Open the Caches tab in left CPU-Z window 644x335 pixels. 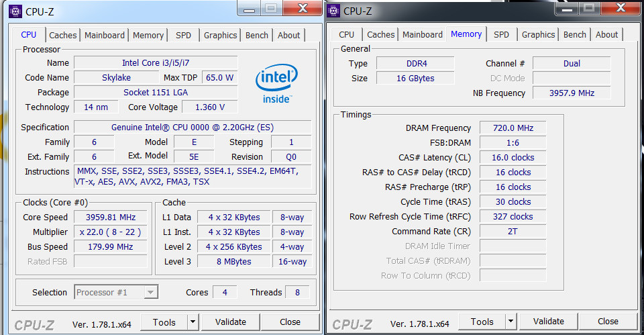pyautogui.click(x=63, y=36)
